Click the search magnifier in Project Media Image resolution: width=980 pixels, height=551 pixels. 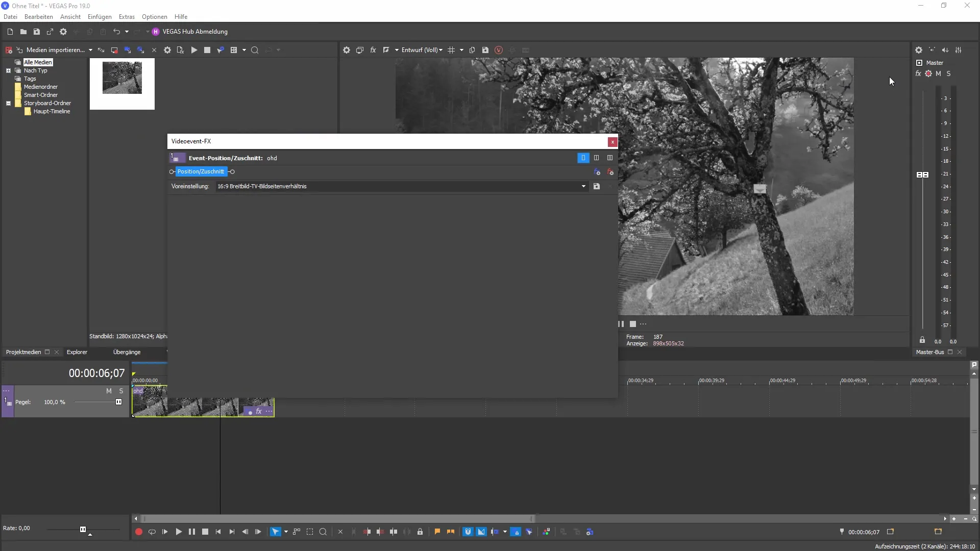point(255,50)
